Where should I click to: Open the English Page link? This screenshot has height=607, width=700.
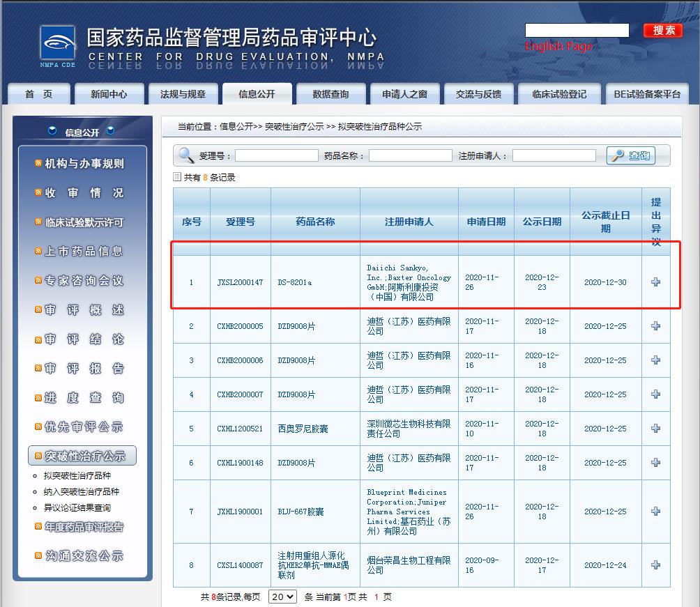[558, 46]
